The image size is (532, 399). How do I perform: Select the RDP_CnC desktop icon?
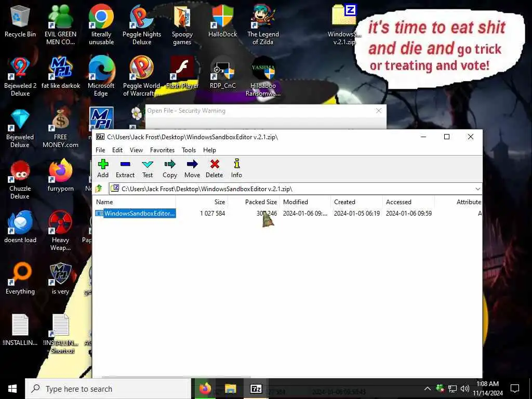click(222, 73)
